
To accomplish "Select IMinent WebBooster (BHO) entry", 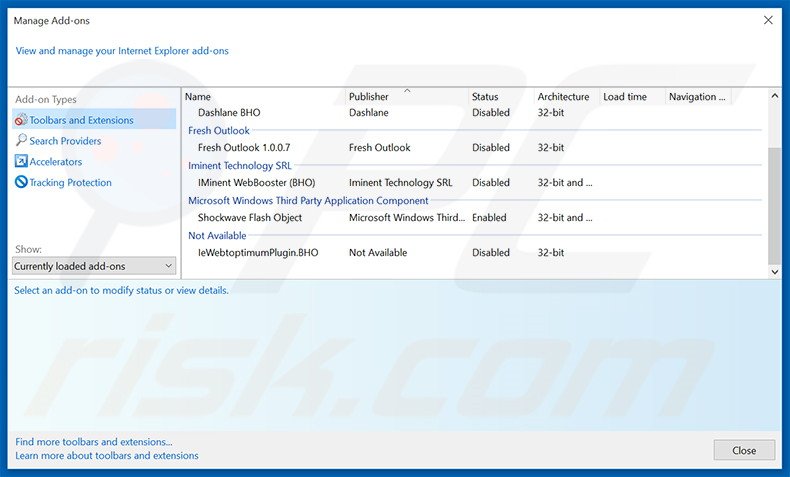I will click(x=256, y=183).
